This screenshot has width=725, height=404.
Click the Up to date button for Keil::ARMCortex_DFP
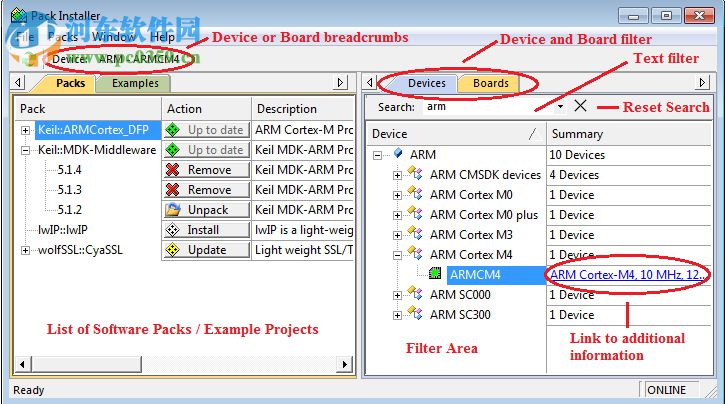pyautogui.click(x=206, y=130)
